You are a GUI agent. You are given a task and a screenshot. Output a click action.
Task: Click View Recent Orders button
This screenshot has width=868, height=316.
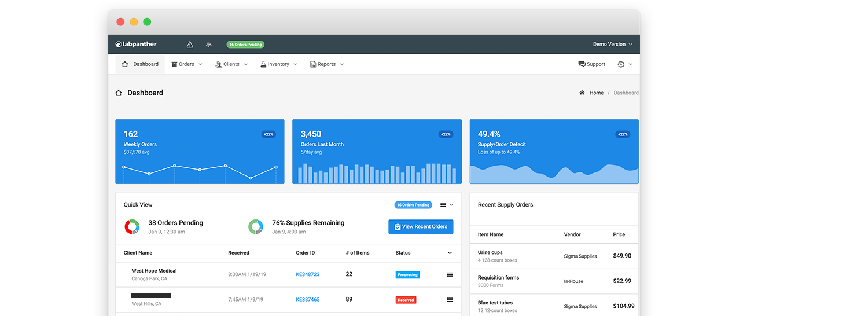coord(421,226)
